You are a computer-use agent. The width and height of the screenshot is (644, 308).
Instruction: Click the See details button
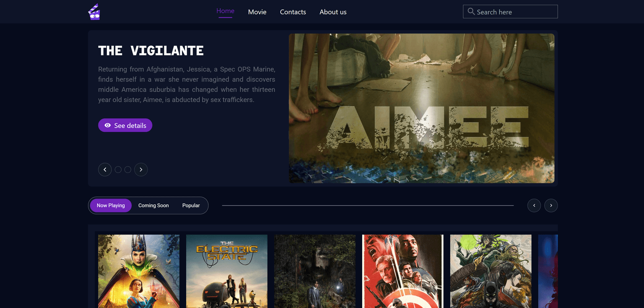[125, 125]
